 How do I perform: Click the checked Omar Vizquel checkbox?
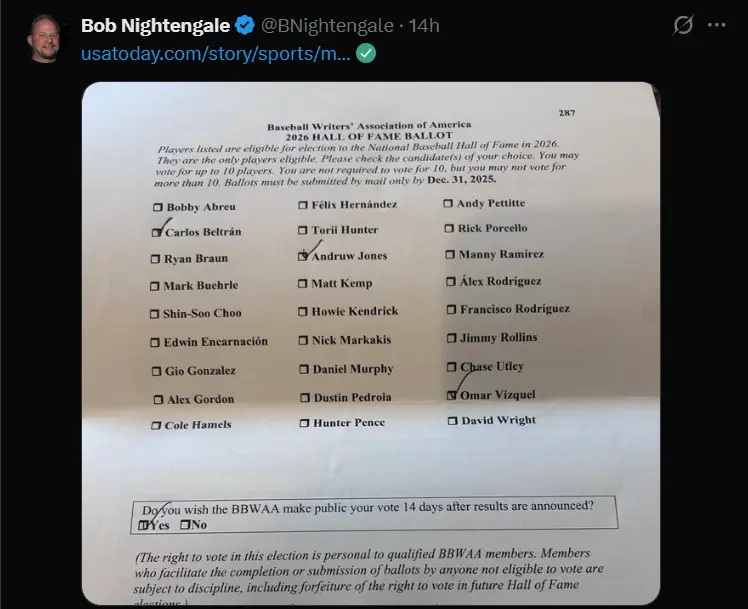[452, 395]
